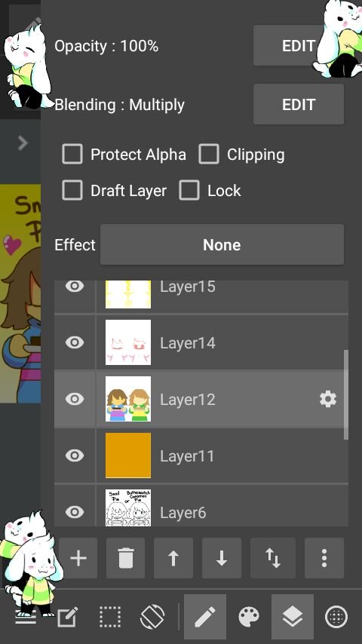Enable Clipping checkbox
The width and height of the screenshot is (362, 644).
coord(209,154)
